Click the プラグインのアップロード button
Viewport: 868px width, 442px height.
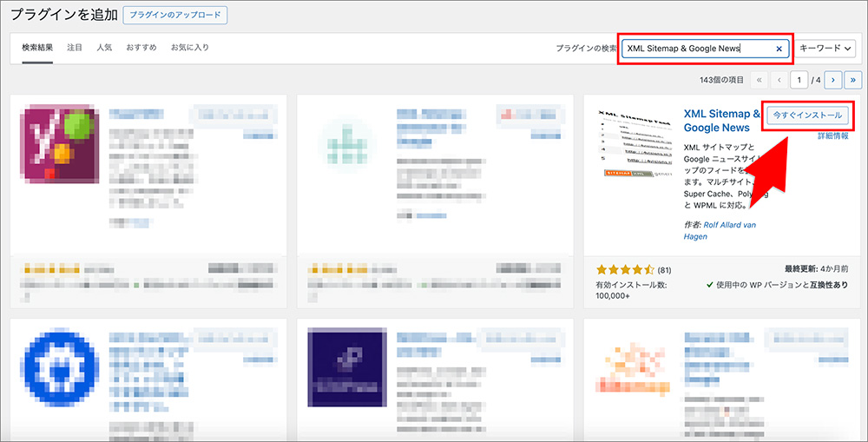(175, 15)
